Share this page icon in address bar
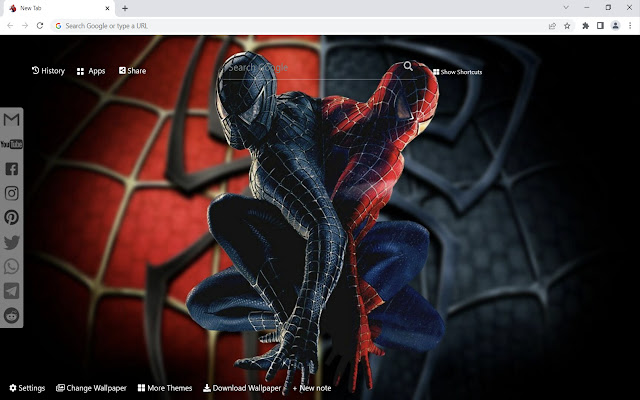The height and width of the screenshot is (400, 640). coord(552,26)
